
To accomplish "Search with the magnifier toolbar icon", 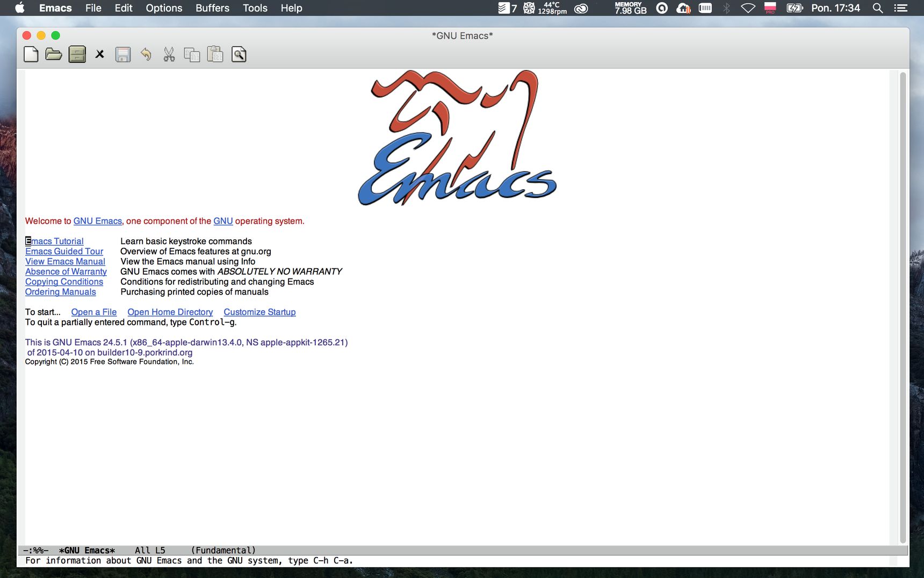I will pos(239,54).
